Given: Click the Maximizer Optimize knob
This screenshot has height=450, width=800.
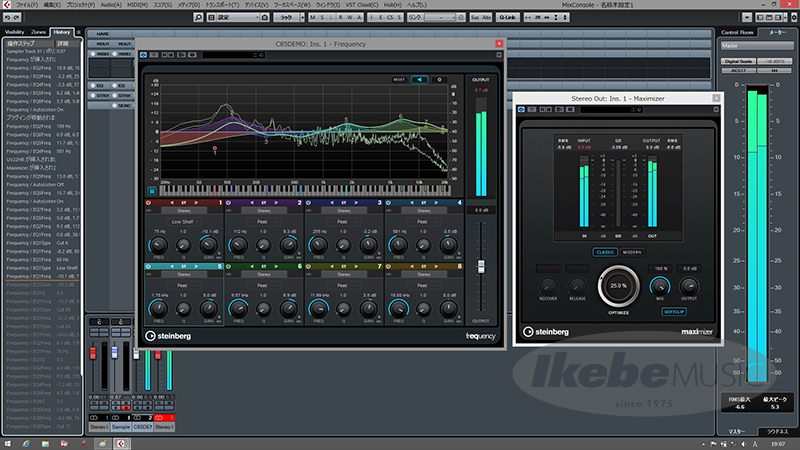Looking at the screenshot, I should 618,286.
